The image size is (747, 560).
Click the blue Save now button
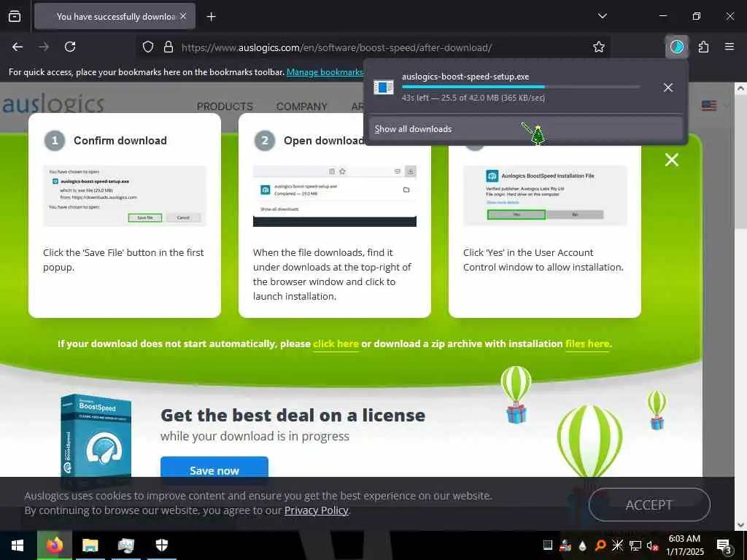pos(214,467)
